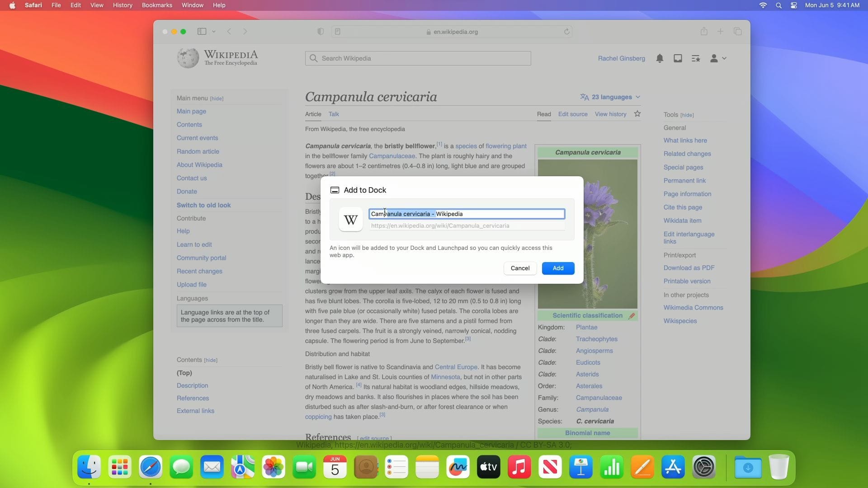The height and width of the screenshot is (488, 868).
Task: Hide the Contents list
Action: 211,360
